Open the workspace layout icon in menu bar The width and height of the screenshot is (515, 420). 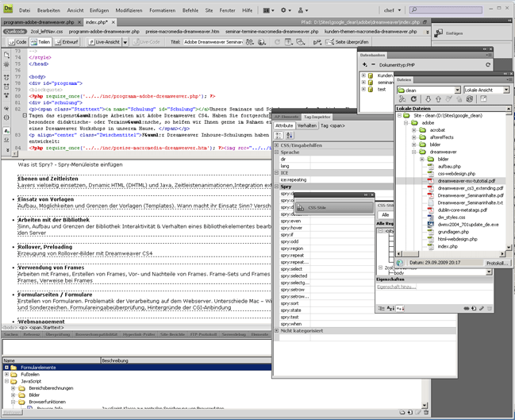(268, 10)
